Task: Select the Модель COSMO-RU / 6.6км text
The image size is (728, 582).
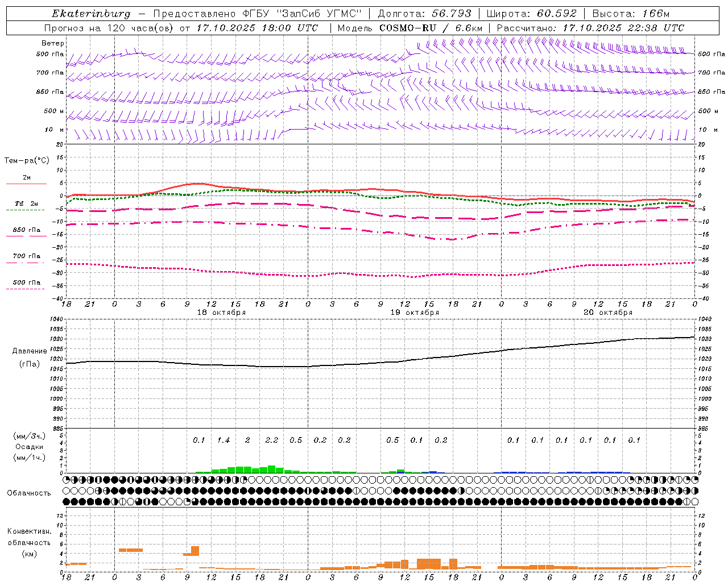Action: tap(409, 28)
